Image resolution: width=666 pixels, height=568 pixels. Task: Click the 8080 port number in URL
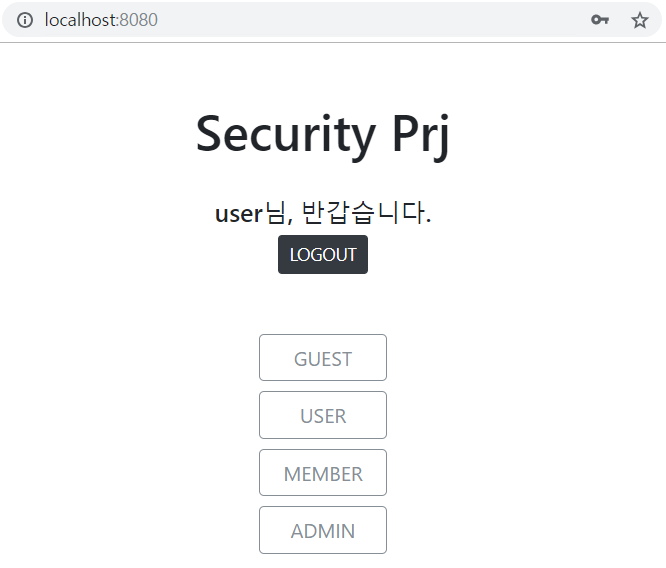138,20
